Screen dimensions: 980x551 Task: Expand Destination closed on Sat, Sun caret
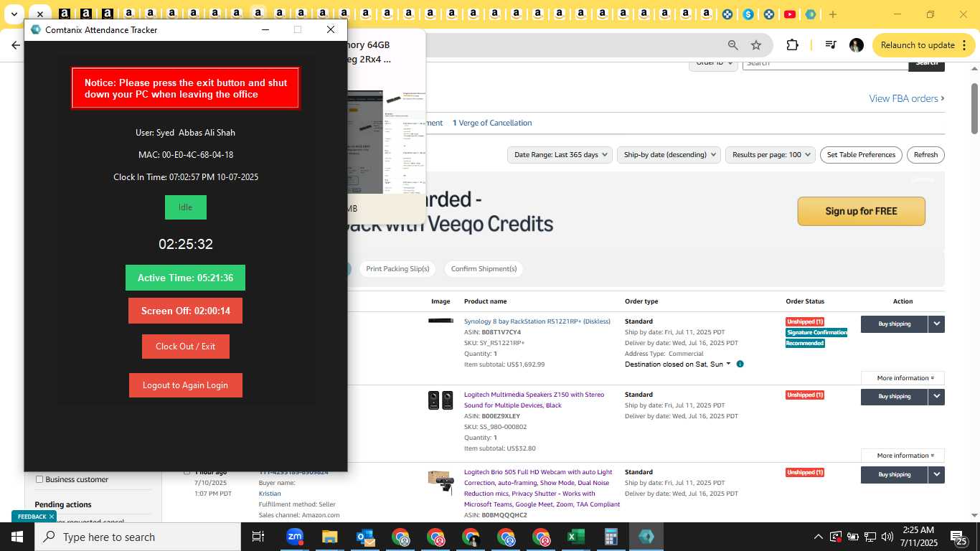(728, 364)
